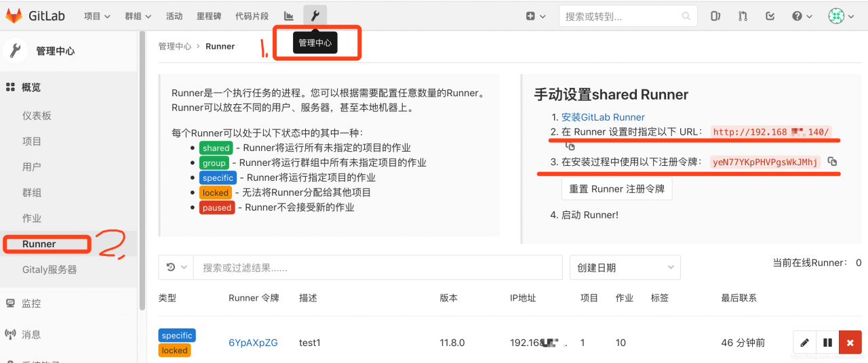Open the user avatar menu

[x=841, y=16]
